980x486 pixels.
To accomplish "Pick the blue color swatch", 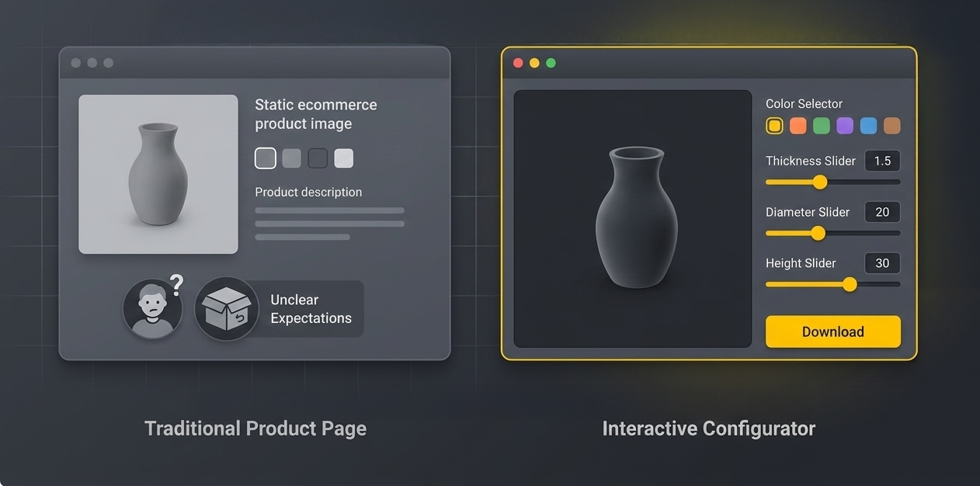I will [868, 126].
